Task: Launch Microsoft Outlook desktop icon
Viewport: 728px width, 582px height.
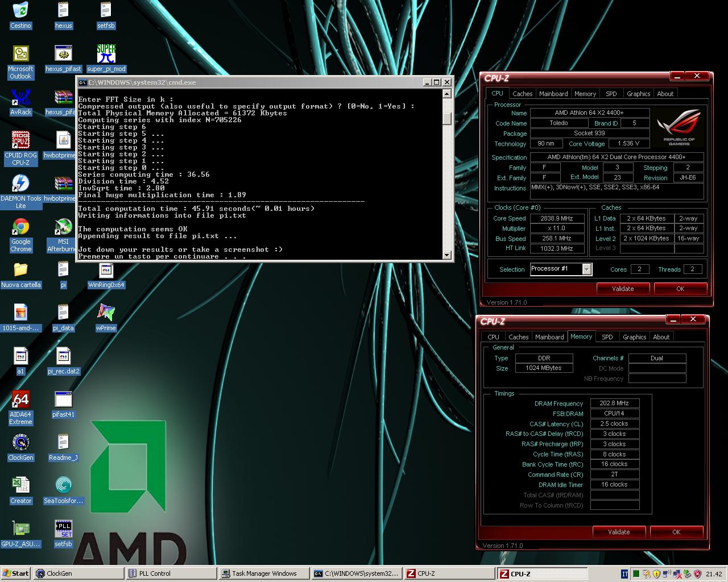Action: coord(20,62)
